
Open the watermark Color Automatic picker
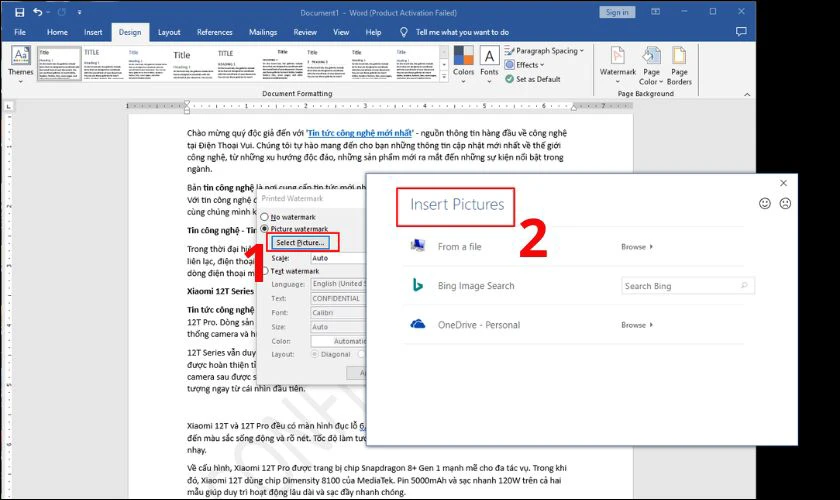(338, 341)
